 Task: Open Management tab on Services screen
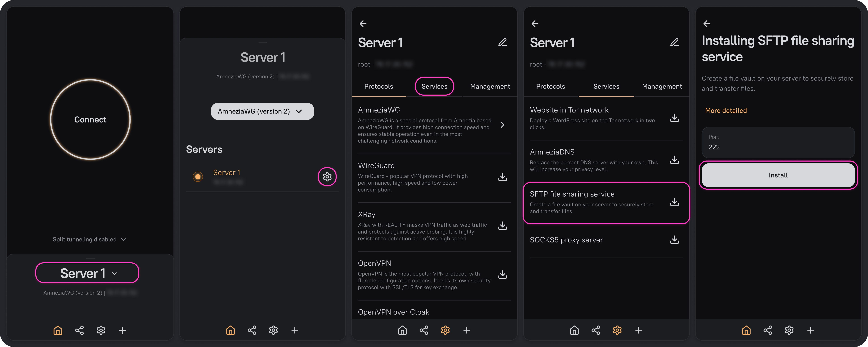pyautogui.click(x=662, y=87)
